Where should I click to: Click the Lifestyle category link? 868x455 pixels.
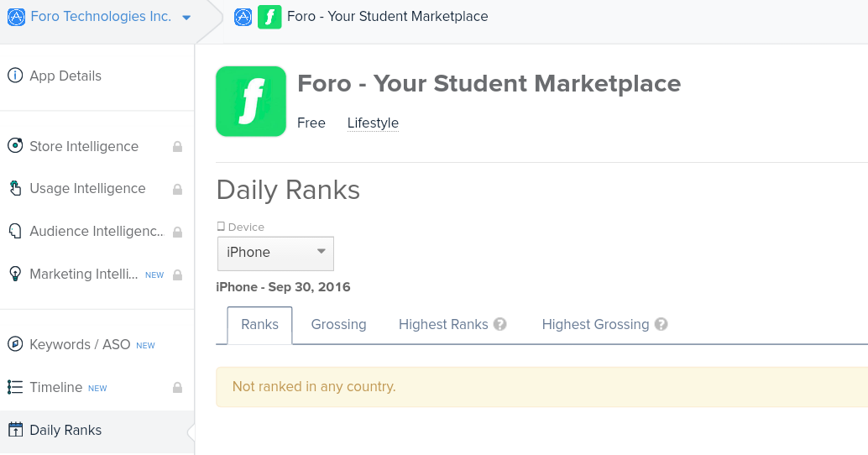(x=373, y=123)
